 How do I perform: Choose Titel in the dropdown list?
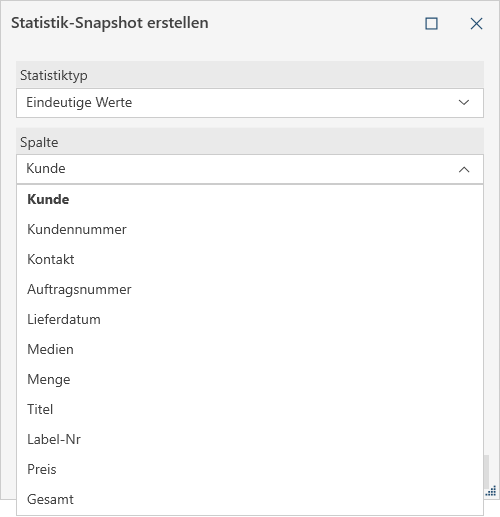250,409
